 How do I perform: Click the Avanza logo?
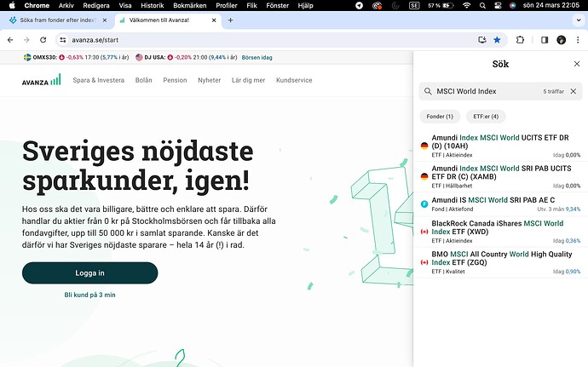coord(41,80)
